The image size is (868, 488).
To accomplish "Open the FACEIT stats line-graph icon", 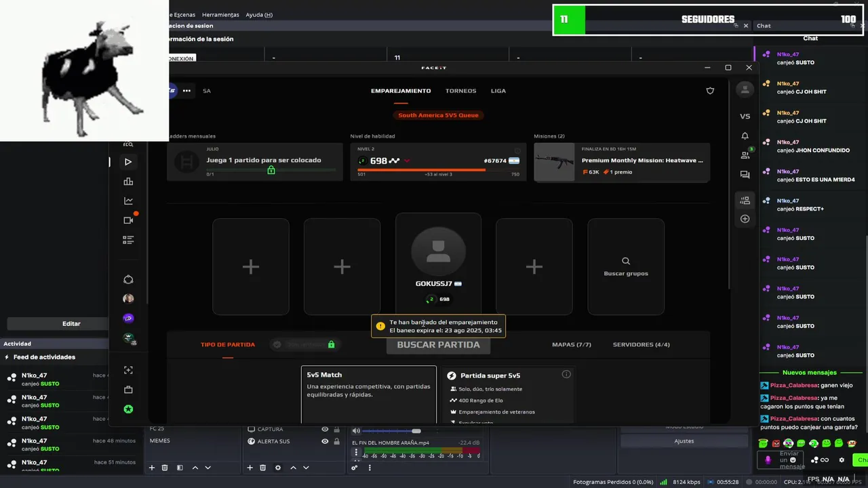I will [x=128, y=201].
